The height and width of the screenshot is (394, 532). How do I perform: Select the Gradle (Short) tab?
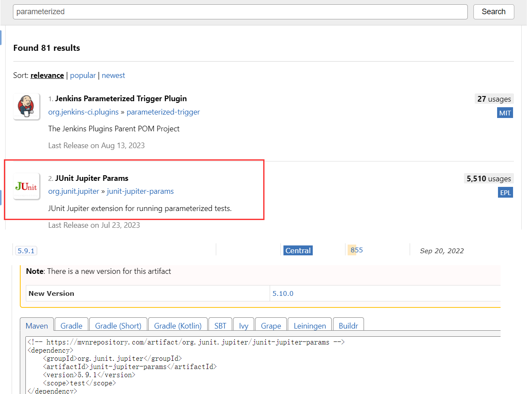(x=118, y=326)
